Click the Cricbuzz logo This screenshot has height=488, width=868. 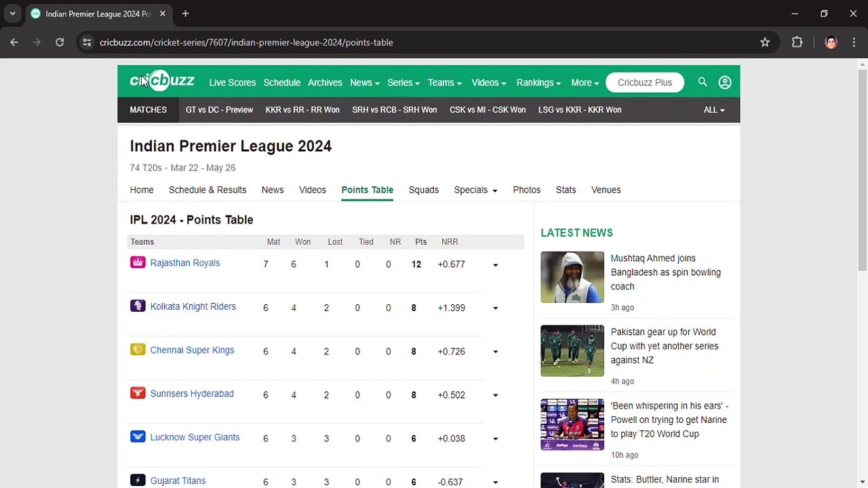[x=162, y=81]
